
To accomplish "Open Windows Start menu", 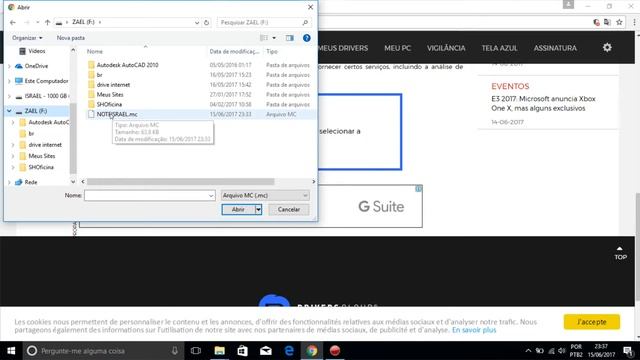I will pyautogui.click(x=11, y=351).
